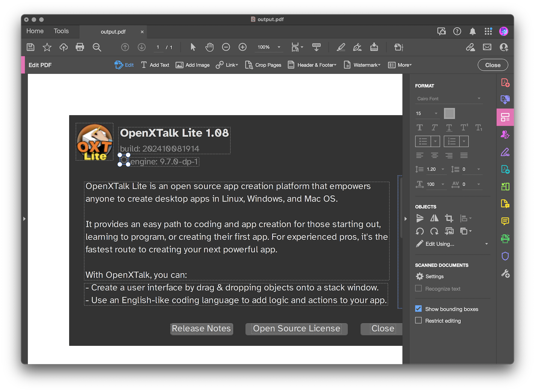Rotate object counterclockwise
The image size is (535, 392).
(420, 231)
